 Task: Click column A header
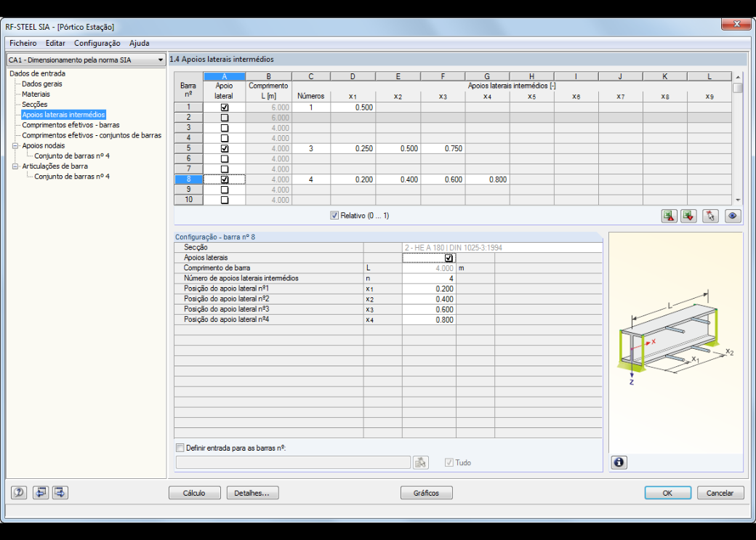[x=224, y=76]
